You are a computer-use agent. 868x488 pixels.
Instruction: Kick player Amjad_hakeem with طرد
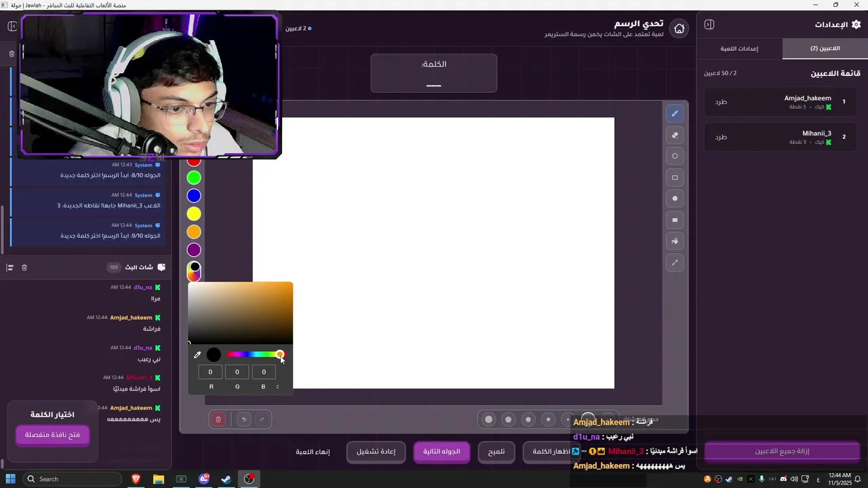pos(721,102)
